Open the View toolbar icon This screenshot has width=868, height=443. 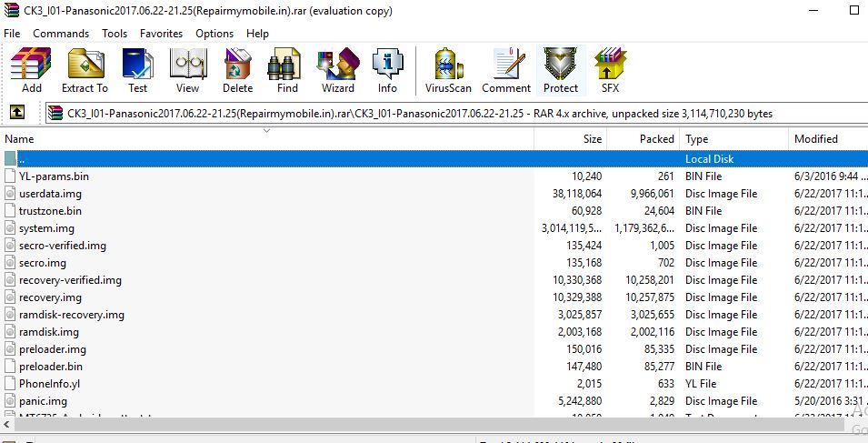pos(187,71)
